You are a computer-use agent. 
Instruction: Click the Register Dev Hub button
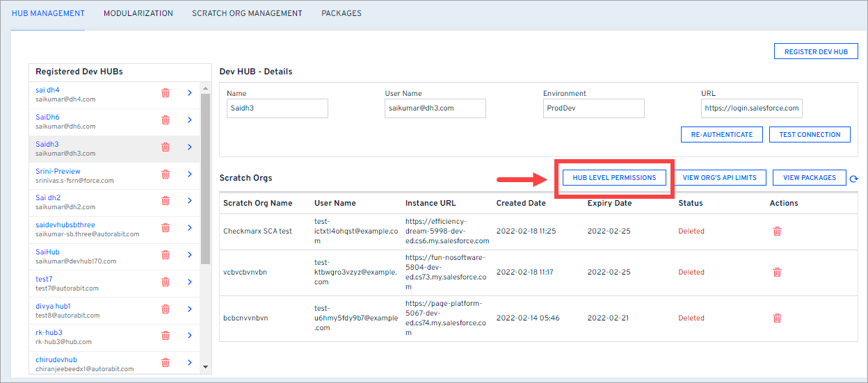816,52
